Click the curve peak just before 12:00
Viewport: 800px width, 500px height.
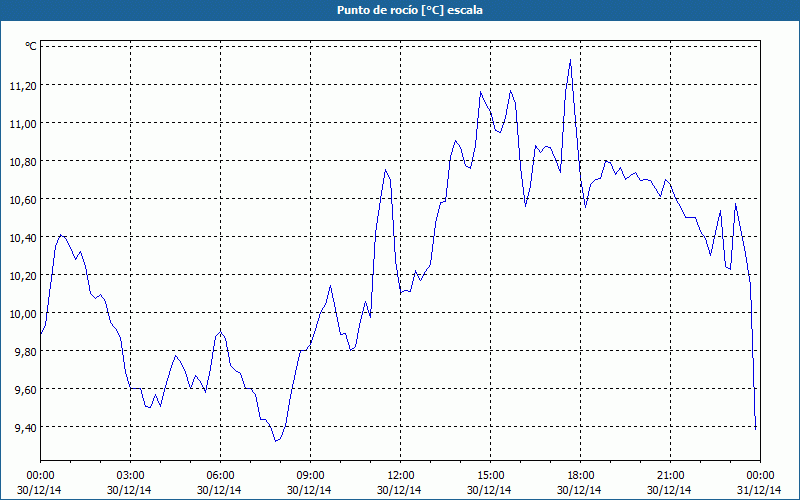tap(385, 170)
